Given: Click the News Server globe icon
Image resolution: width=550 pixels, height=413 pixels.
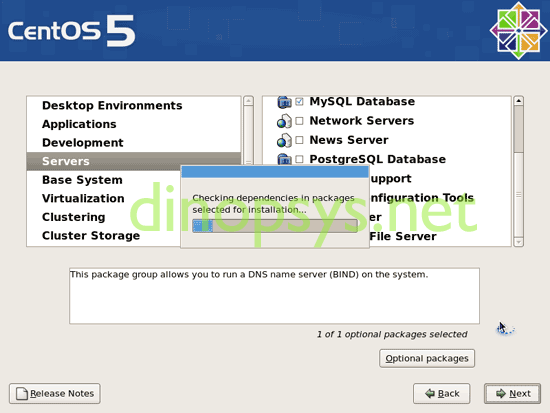Looking at the screenshot, I should coord(284,140).
